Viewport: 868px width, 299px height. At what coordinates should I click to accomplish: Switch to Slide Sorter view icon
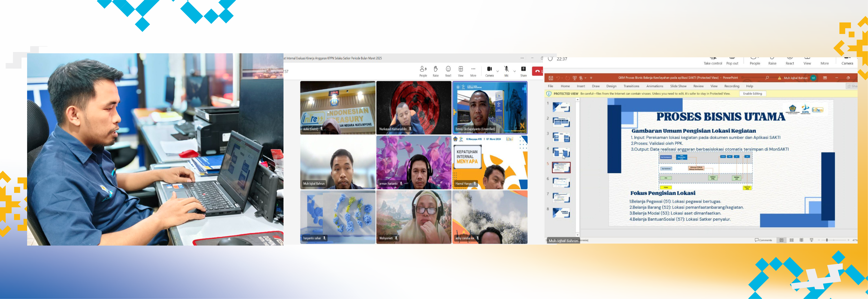[x=791, y=240]
